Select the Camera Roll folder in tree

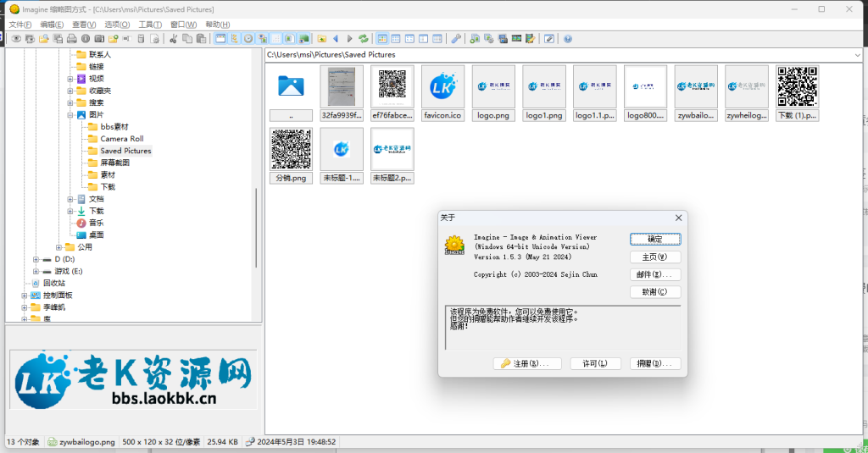click(x=121, y=138)
